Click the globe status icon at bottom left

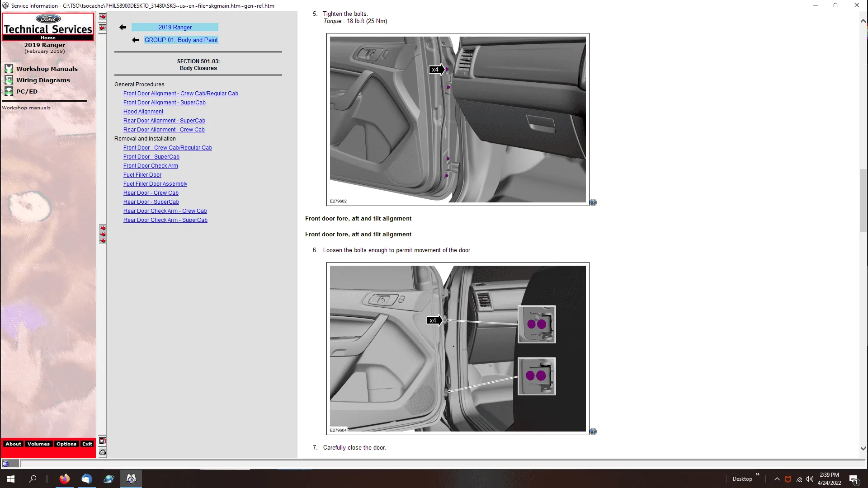coord(6,464)
